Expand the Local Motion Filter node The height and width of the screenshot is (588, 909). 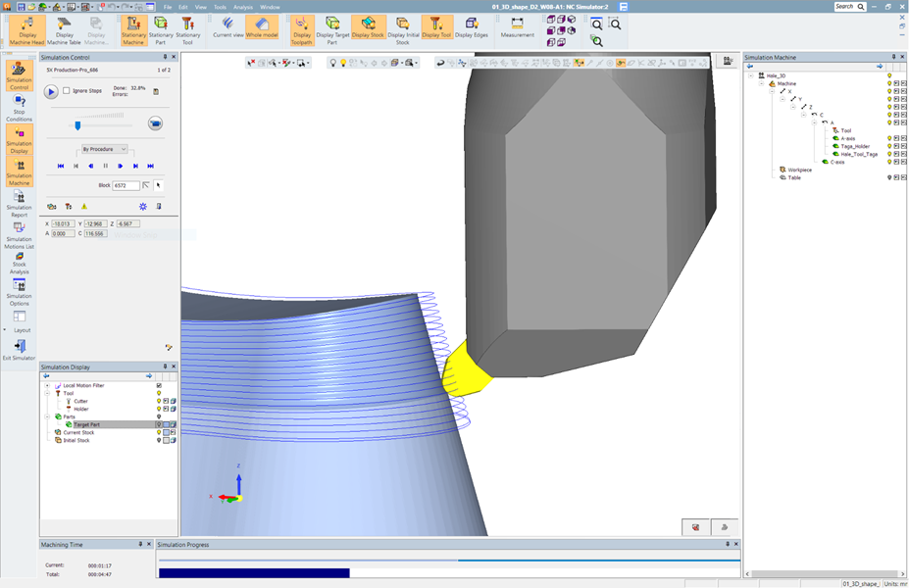[47, 385]
